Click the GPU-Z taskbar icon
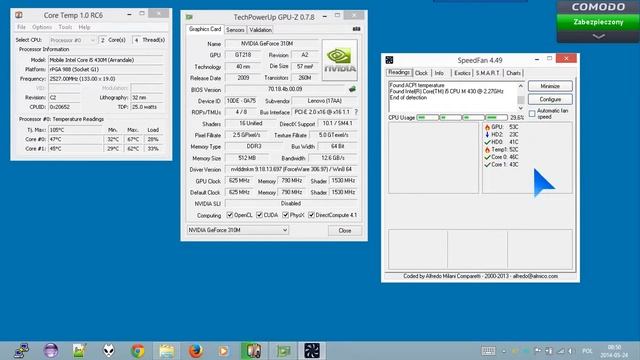640x360 pixels. 283,351
